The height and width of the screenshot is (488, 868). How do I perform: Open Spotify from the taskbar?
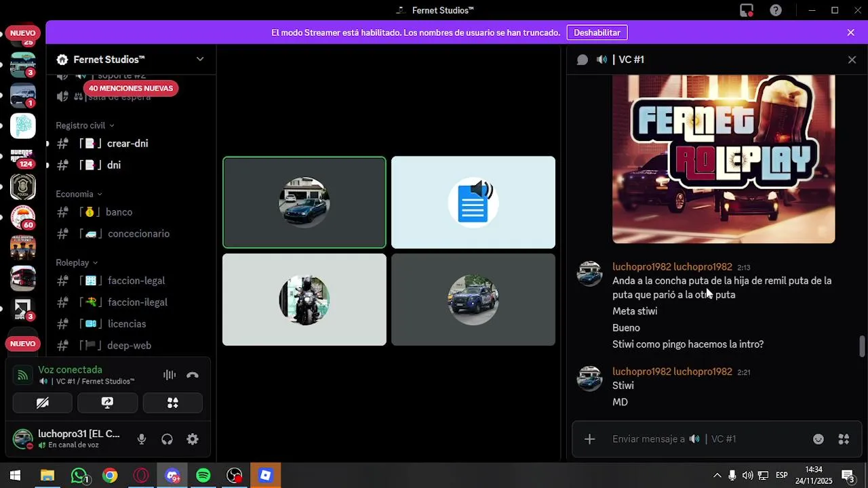203,476
